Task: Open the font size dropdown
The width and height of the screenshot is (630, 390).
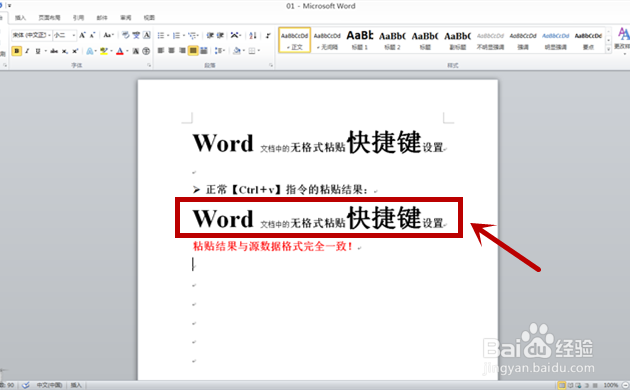Action: tap(74, 35)
